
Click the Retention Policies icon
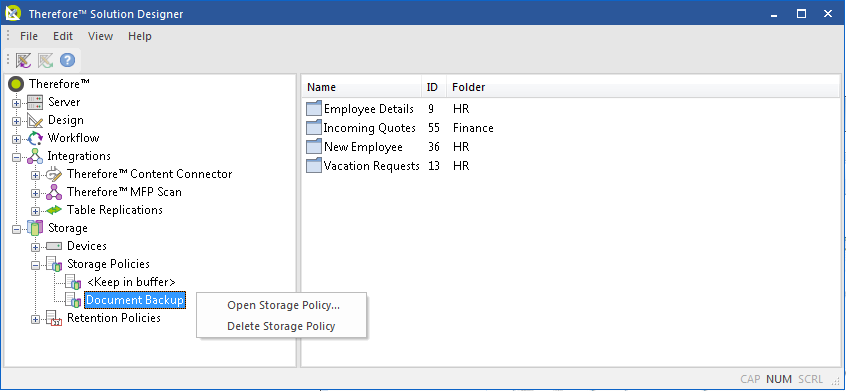(54, 318)
